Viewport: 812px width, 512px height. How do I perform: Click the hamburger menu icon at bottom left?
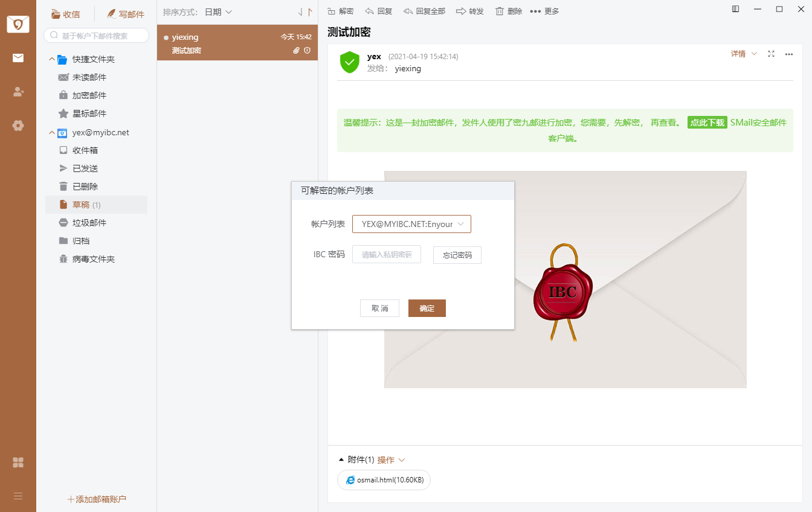(x=18, y=496)
